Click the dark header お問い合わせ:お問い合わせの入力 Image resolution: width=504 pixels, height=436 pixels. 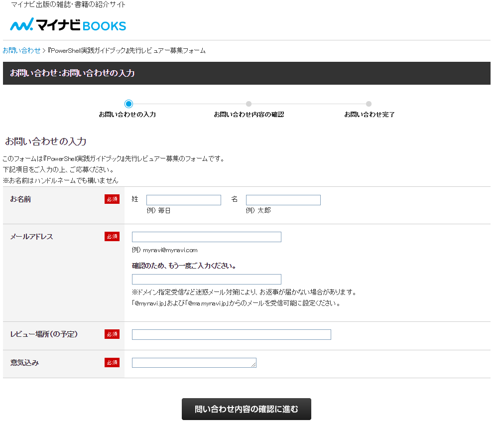click(247, 73)
